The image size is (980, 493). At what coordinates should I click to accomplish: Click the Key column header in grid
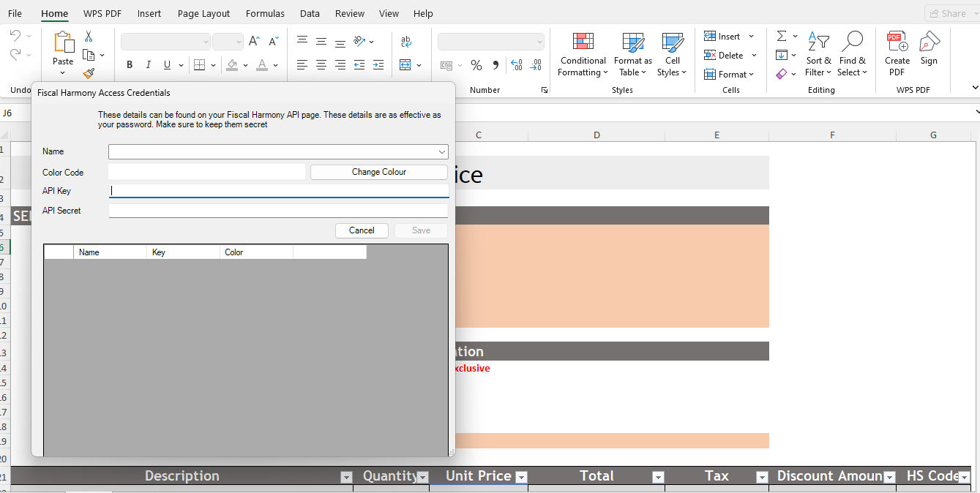coord(183,252)
